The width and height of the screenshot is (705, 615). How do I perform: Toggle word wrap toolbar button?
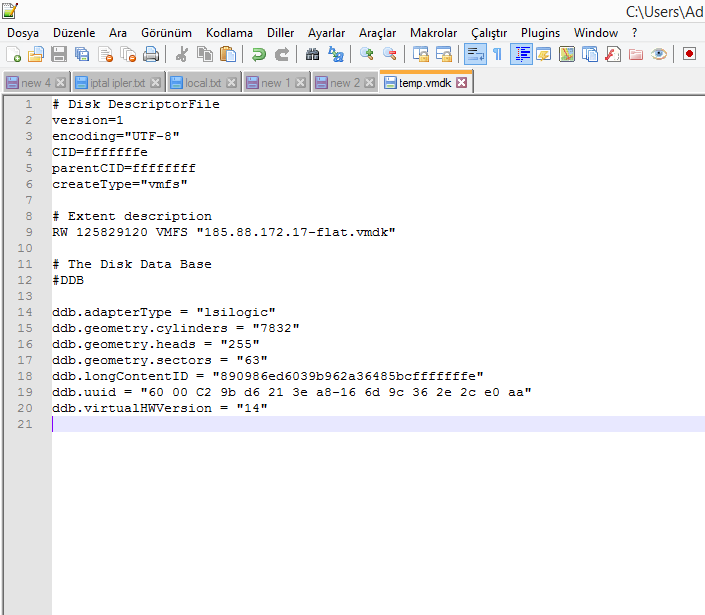click(475, 54)
